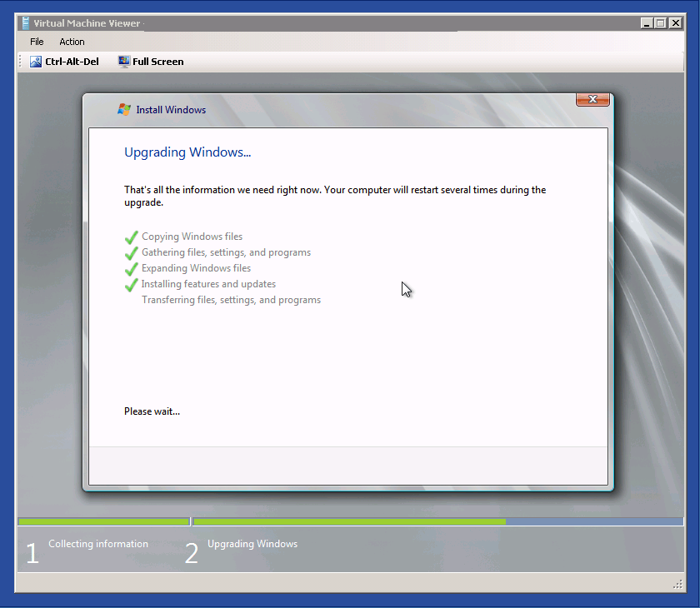Click the Collecting information progress bar
700x608 pixels.
[x=104, y=521]
